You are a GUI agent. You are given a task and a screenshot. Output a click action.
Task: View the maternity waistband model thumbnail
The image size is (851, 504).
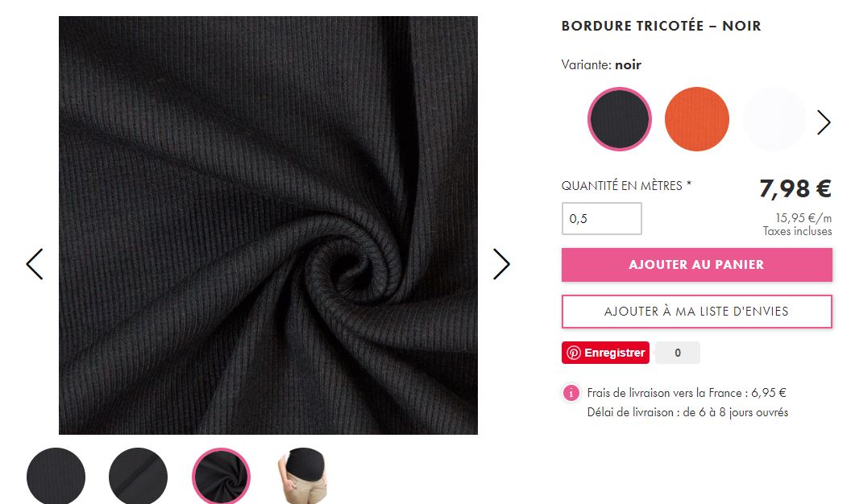pos(303,477)
